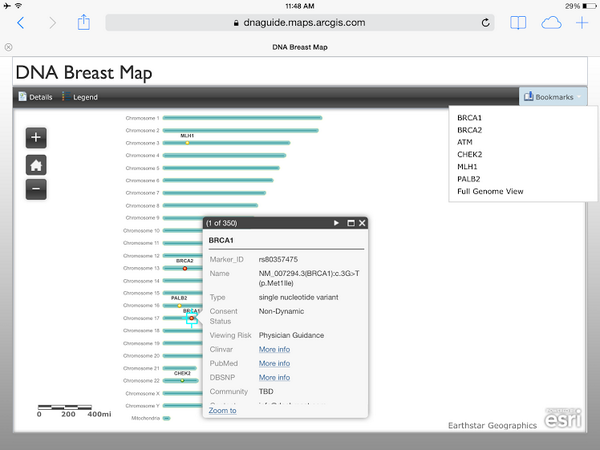Click the selected BRCA1 marker on Chromosome 17

(x=192, y=318)
